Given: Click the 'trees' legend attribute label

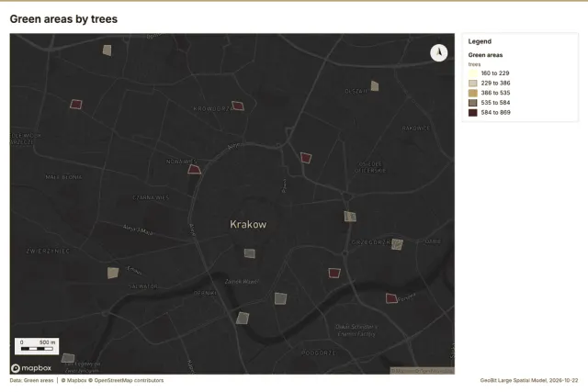Looking at the screenshot, I should (x=474, y=64).
